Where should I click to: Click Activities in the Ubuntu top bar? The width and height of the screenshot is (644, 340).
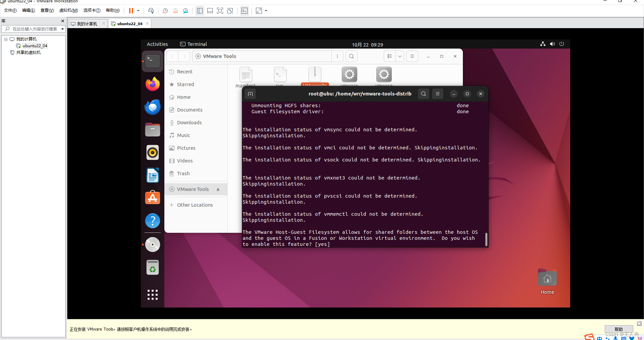157,44
